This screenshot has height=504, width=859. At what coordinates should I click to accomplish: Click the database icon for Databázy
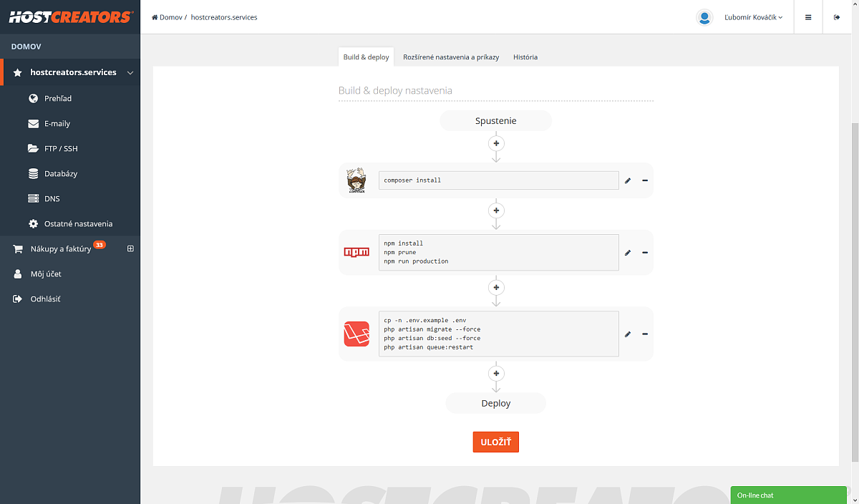tap(33, 173)
